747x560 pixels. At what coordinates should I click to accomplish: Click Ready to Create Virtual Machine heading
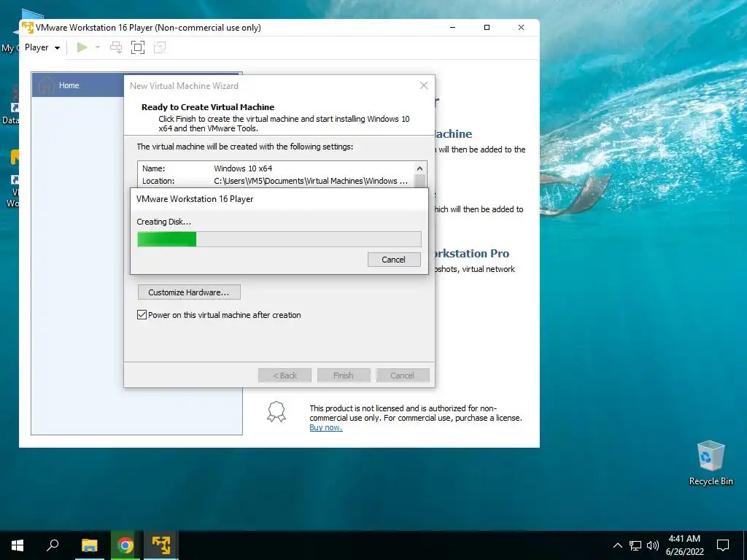tap(208, 107)
